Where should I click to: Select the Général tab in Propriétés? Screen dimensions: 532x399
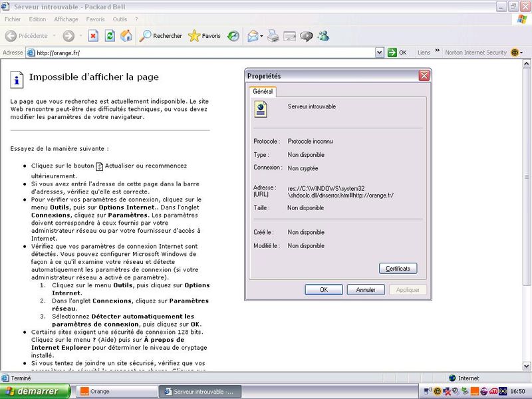[x=262, y=92]
